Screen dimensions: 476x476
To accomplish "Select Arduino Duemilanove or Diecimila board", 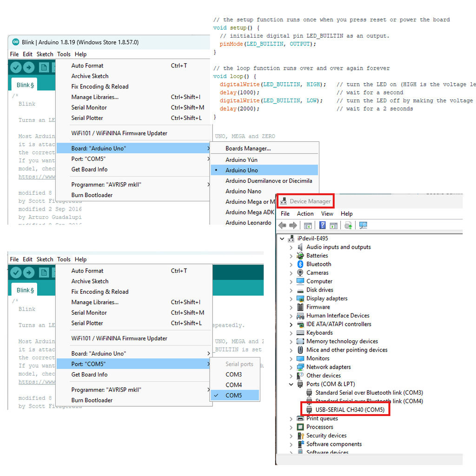I will click(x=264, y=181).
